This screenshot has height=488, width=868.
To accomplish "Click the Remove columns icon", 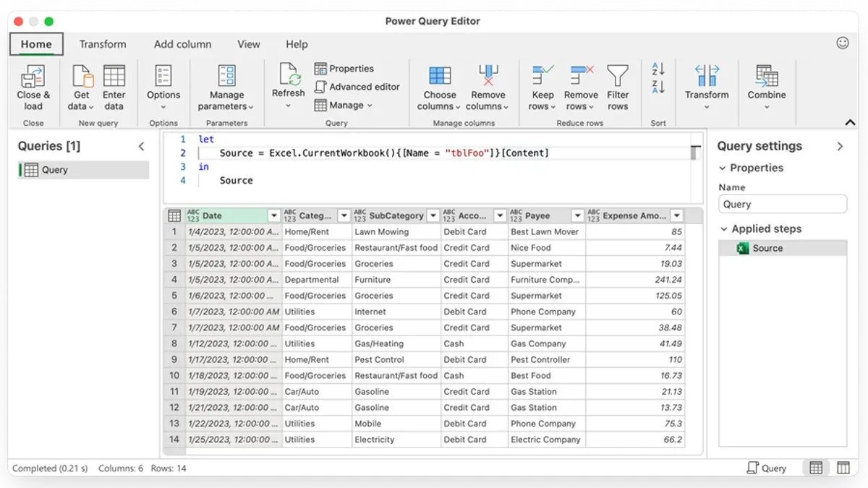I will (x=488, y=75).
